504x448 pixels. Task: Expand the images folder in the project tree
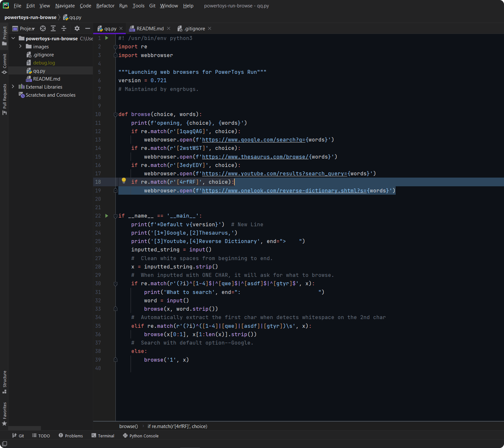(x=20, y=46)
